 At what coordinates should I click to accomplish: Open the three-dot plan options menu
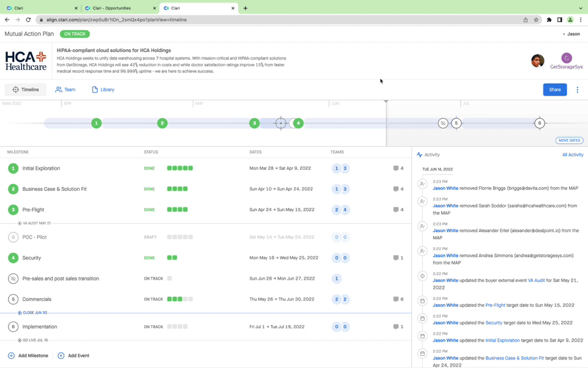pos(577,90)
